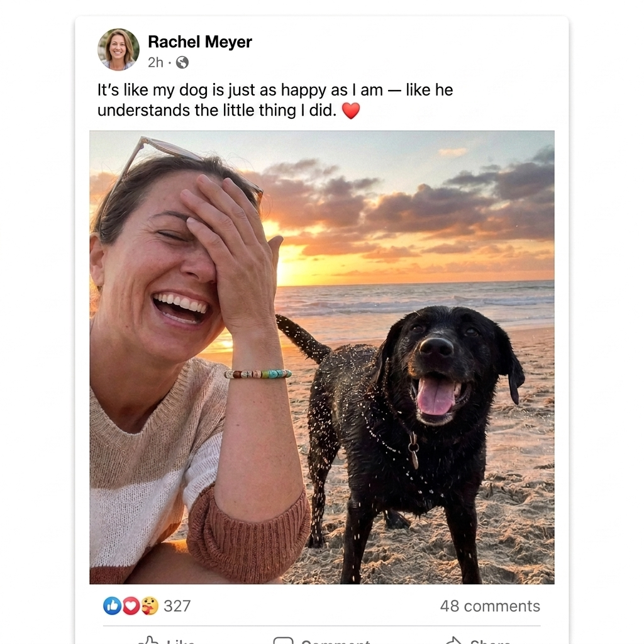Click the red love reaction icon

point(131,606)
